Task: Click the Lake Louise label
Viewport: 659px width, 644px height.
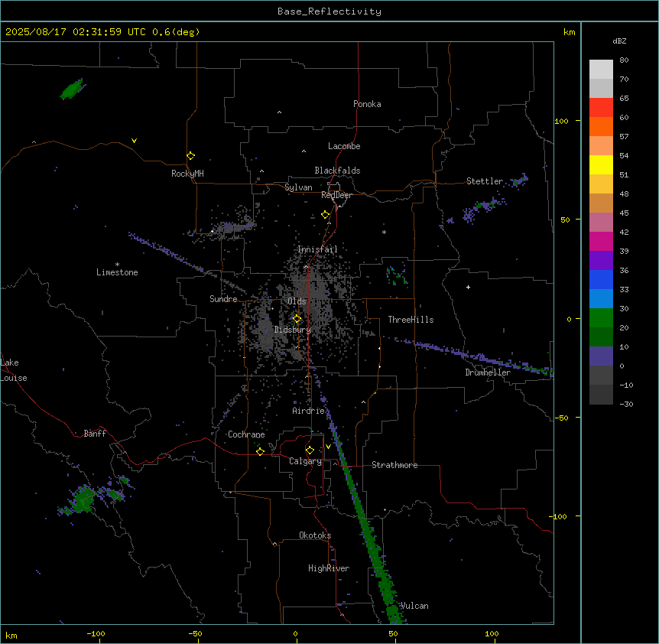Action: click(x=14, y=370)
